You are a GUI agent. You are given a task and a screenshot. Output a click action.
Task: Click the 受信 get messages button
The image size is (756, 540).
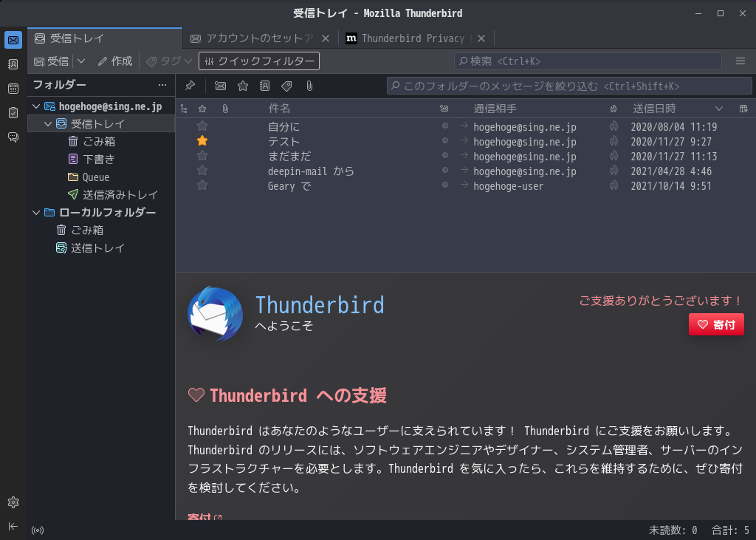pos(52,61)
